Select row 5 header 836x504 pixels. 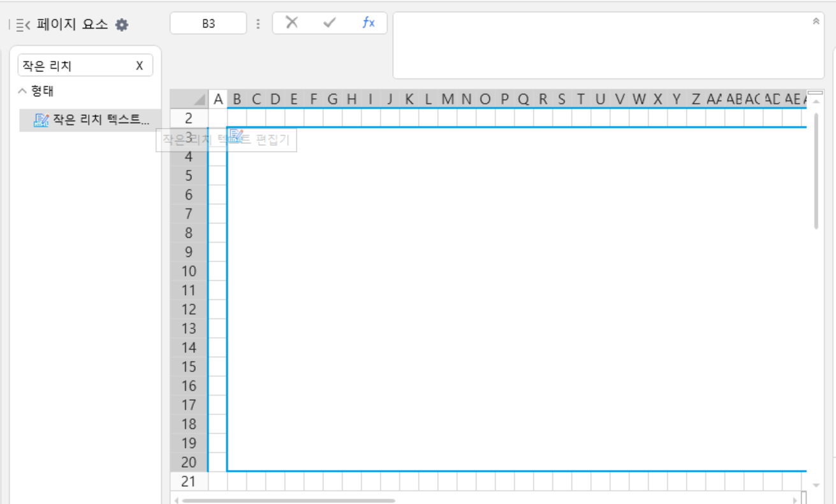pos(189,175)
